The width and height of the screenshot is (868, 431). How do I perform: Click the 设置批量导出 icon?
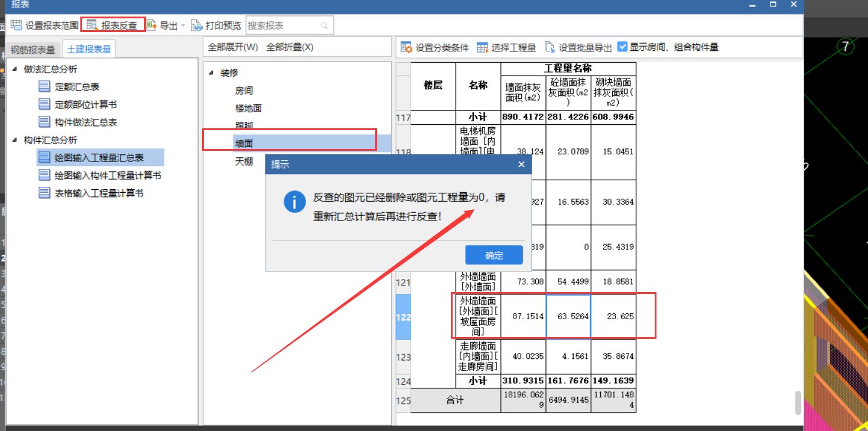[550, 47]
